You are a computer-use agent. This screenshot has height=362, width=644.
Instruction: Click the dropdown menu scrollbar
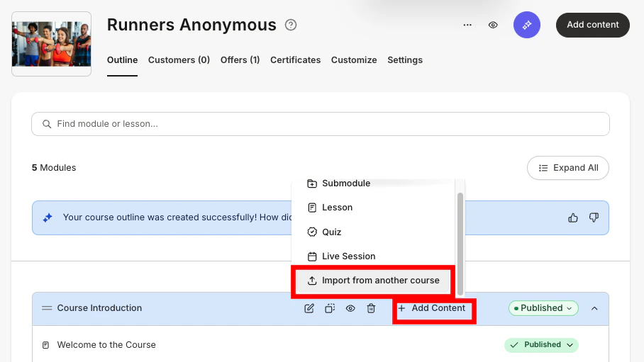[x=460, y=244]
